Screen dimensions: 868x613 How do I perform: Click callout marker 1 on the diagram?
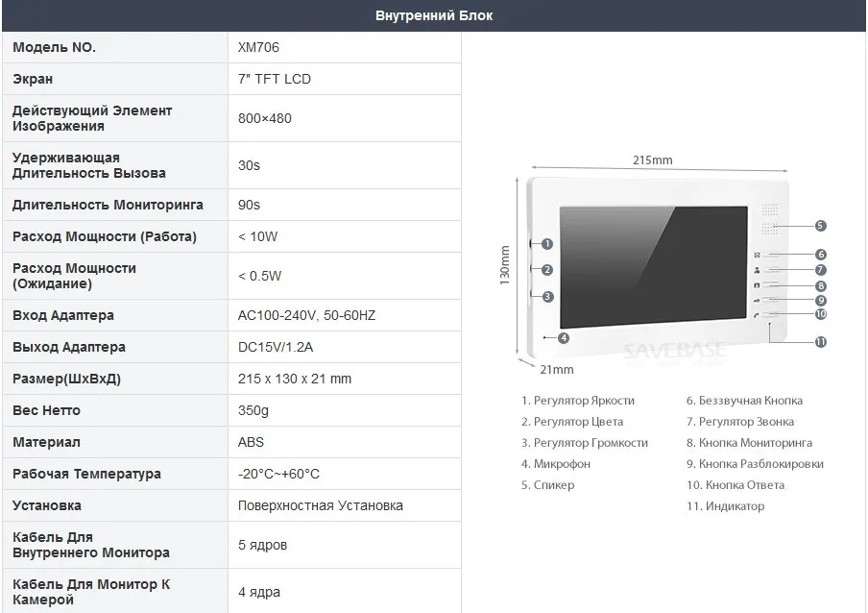[x=547, y=244]
